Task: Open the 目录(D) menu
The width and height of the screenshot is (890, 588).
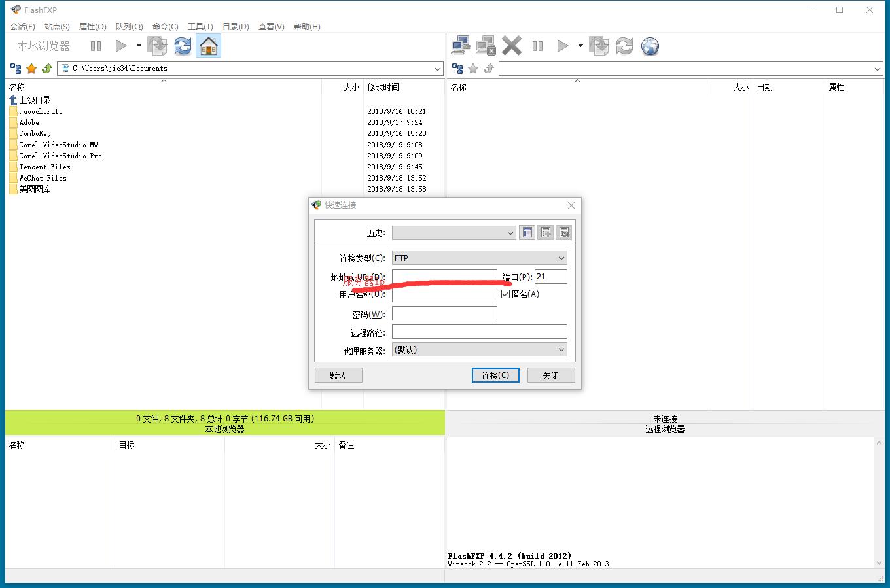Action: click(x=236, y=27)
